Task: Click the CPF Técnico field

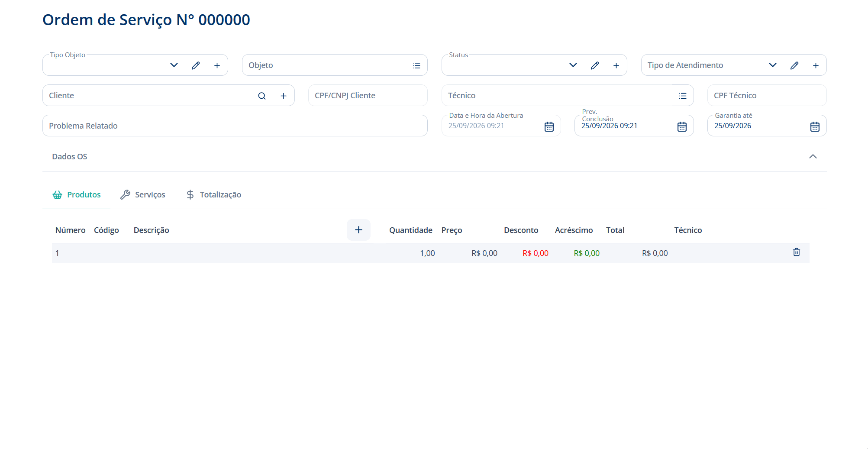Action: pyautogui.click(x=767, y=95)
